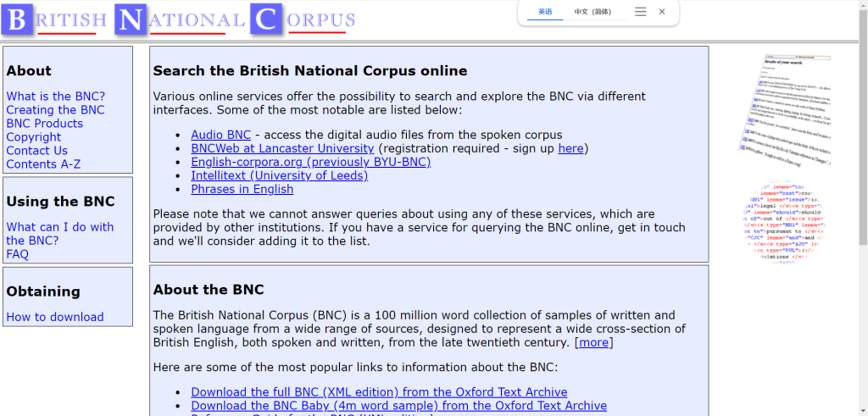Click the 'About the BNC' heading
Screen dimensions: 868x416
pos(209,290)
